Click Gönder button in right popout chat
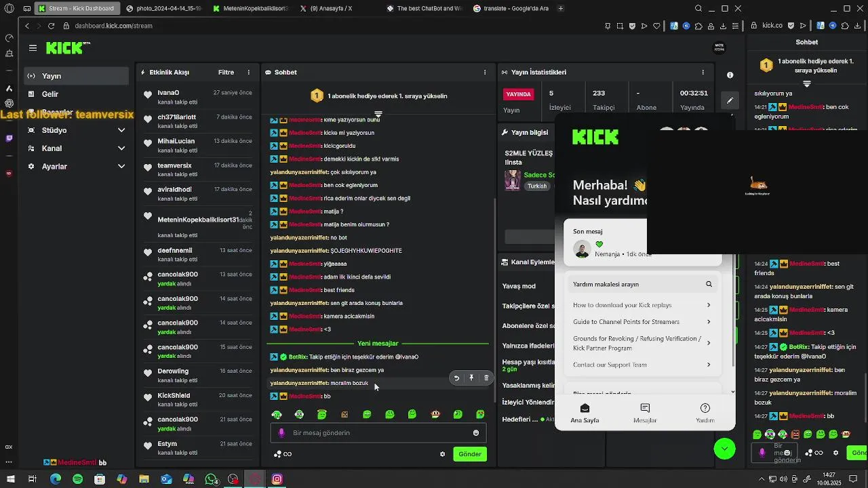Image resolution: width=868 pixels, height=488 pixels. pos(858,453)
